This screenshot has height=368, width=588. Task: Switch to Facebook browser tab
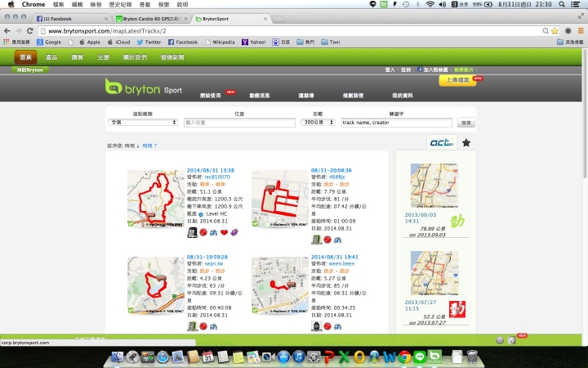click(71, 18)
